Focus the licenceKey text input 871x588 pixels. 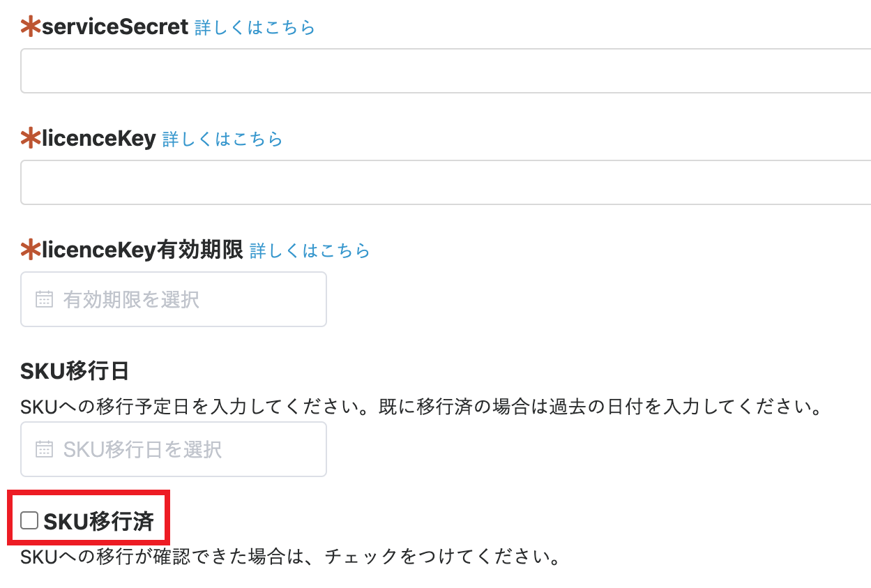pos(446,183)
